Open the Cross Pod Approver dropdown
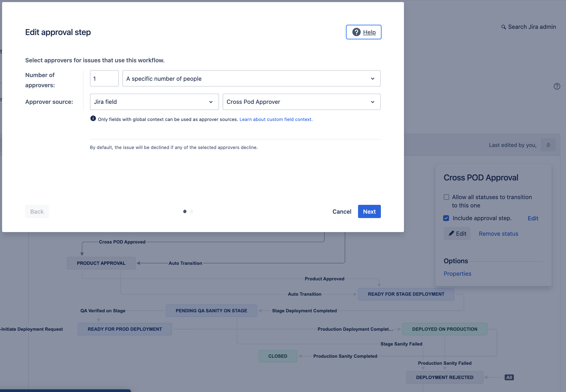 301,102
